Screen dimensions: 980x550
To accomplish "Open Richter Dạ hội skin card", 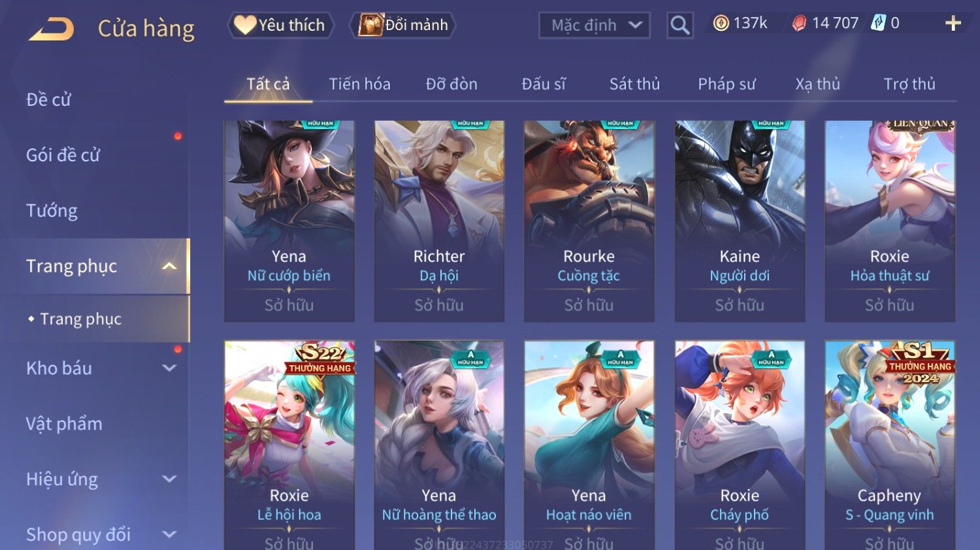I will pyautogui.click(x=439, y=221).
